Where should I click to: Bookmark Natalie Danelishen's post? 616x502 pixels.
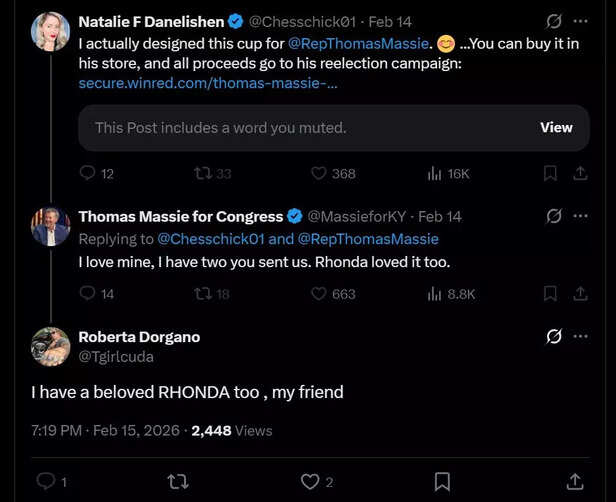[549, 173]
